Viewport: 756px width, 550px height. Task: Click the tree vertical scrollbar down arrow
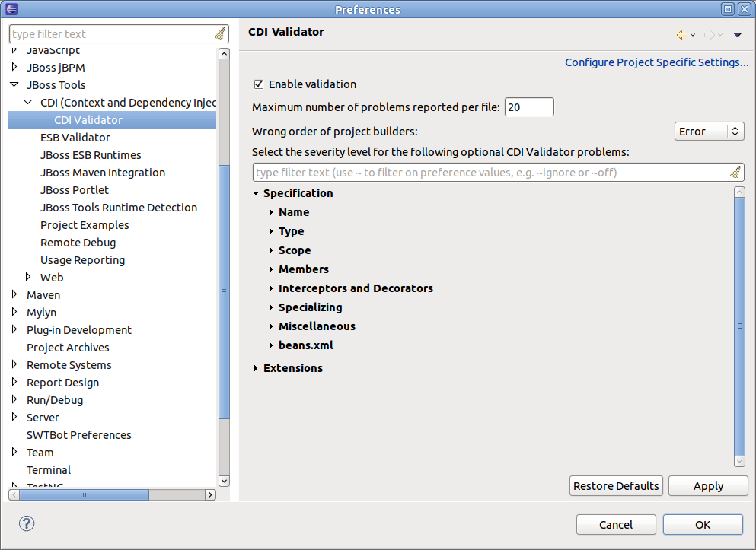tap(224, 481)
